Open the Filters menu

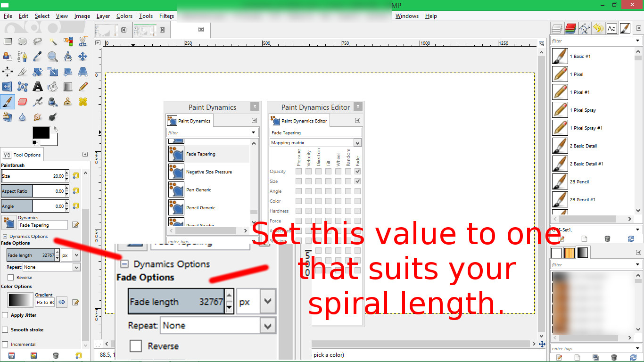tap(166, 16)
